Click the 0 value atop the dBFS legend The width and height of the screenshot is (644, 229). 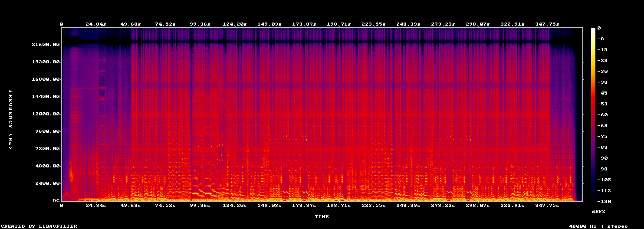coord(599,28)
